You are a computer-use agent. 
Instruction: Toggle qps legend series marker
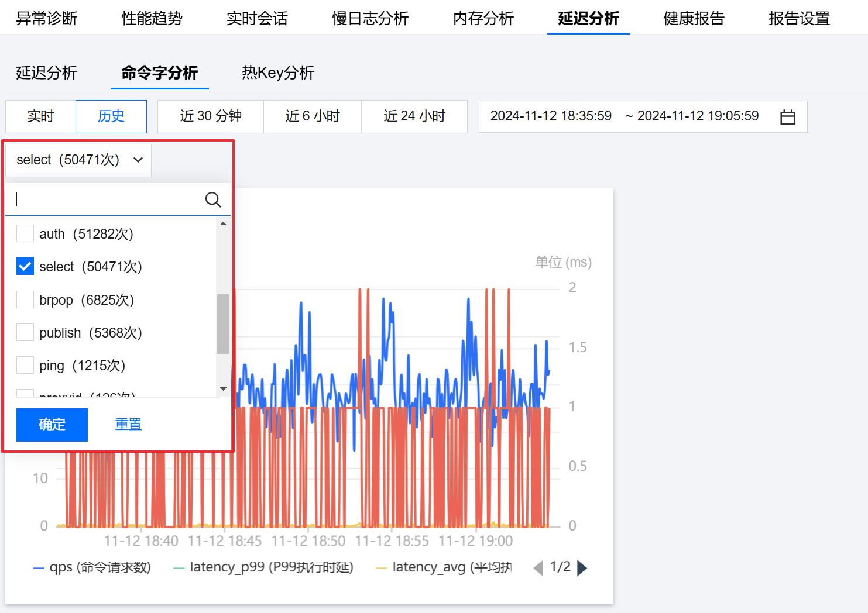click(39, 568)
